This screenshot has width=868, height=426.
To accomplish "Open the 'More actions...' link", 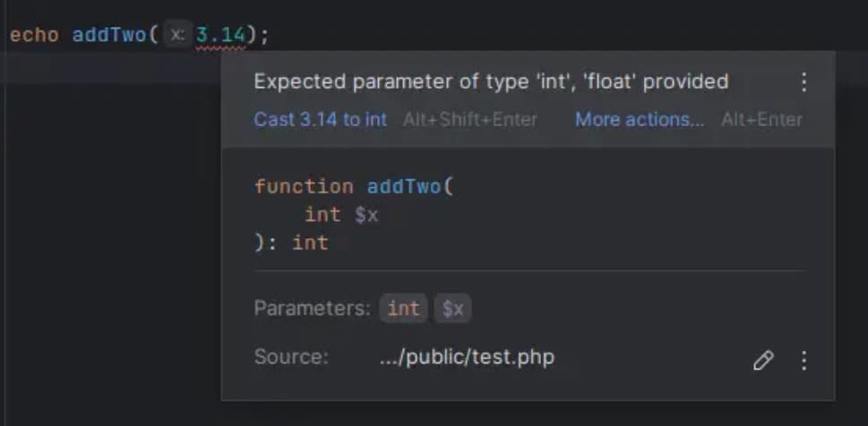I will pos(639,119).
